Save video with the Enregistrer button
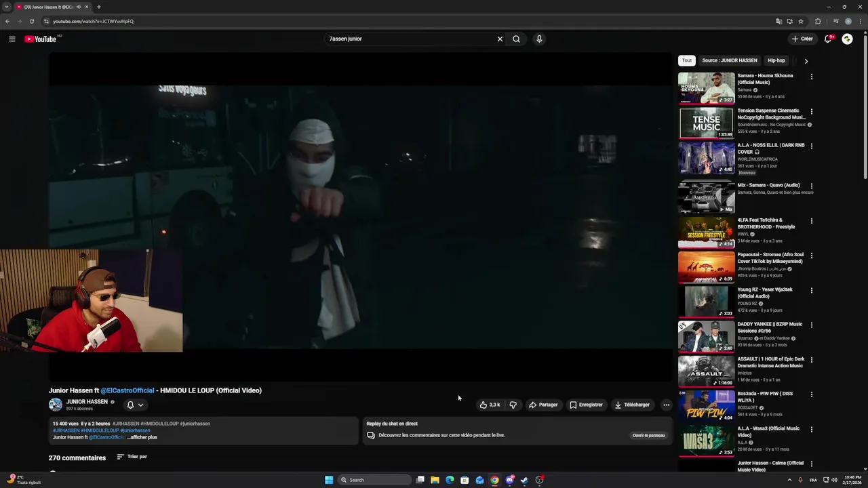 click(587, 405)
